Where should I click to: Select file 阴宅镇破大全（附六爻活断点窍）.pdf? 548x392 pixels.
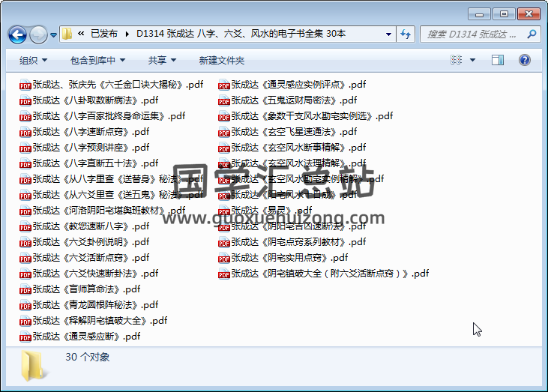click(324, 274)
